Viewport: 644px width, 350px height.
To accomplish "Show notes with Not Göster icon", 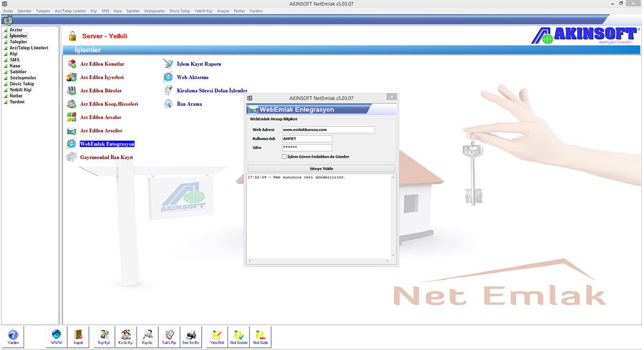I will [x=238, y=337].
